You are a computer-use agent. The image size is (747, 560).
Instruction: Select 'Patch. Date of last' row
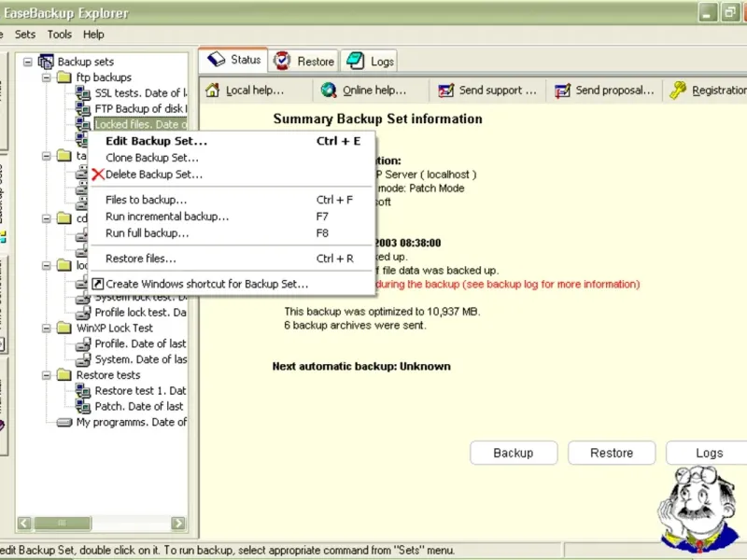point(138,406)
